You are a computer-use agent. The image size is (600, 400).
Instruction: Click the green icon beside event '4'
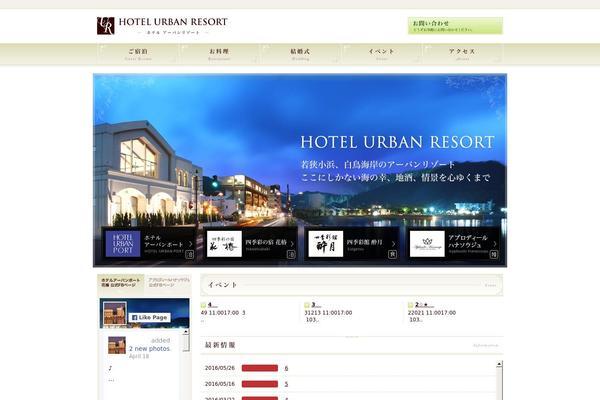click(203, 305)
